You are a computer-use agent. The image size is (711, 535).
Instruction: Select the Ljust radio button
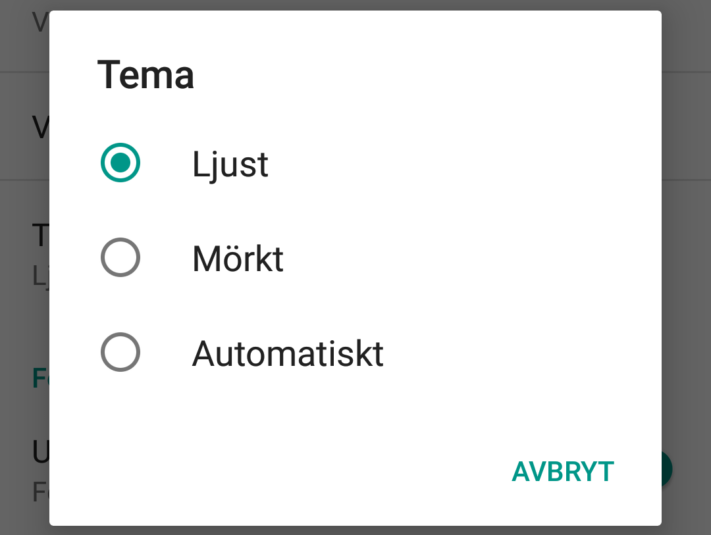(121, 164)
